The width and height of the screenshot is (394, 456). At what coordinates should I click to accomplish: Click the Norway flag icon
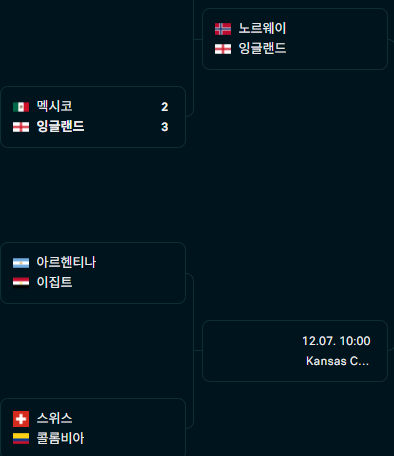(223, 29)
